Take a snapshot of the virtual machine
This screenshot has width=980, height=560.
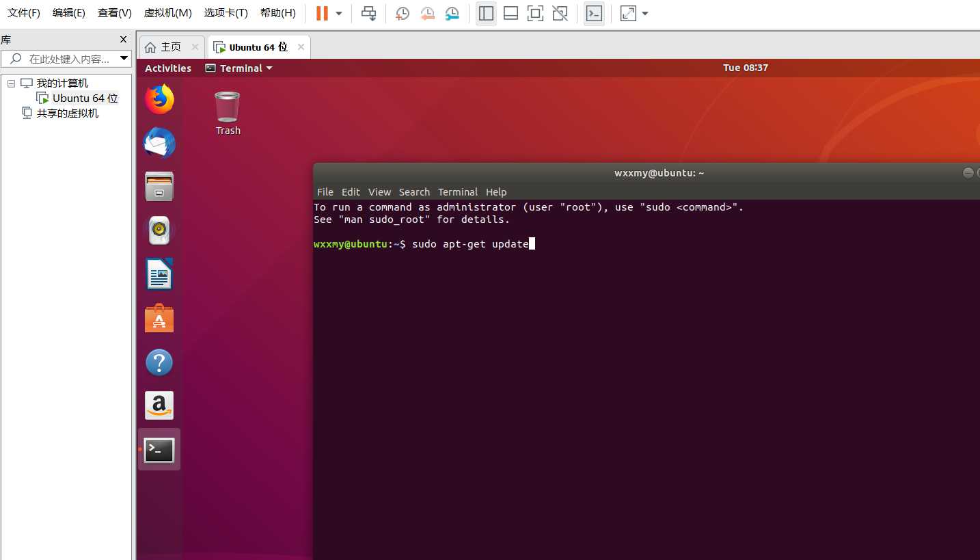point(403,13)
